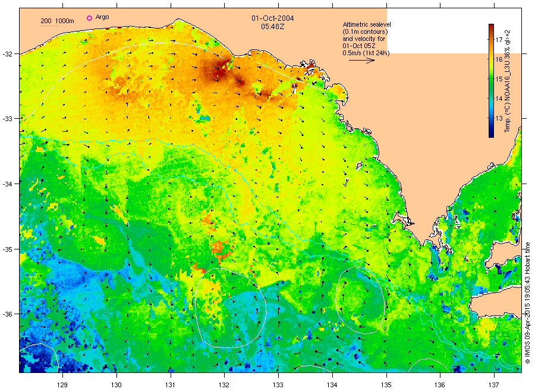Image resolution: width=535 pixels, height=392 pixels.
Task: Click the date text '01-Oct-2004'
Action: (x=273, y=18)
